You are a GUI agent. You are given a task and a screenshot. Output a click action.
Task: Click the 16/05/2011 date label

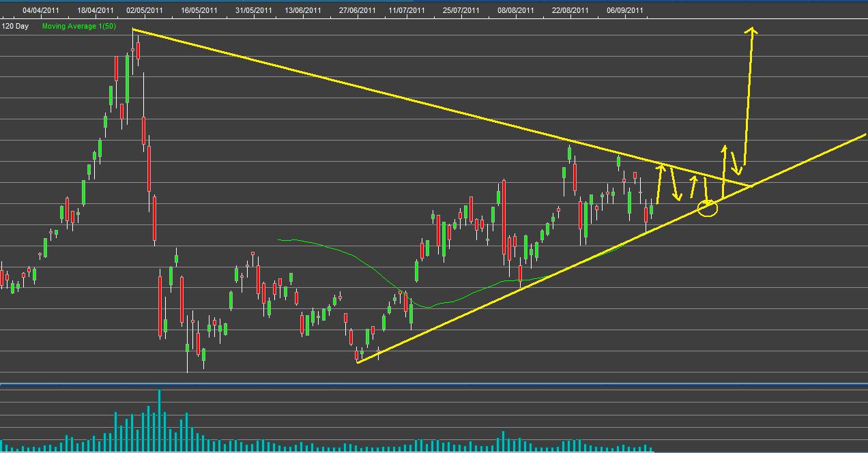tap(199, 10)
